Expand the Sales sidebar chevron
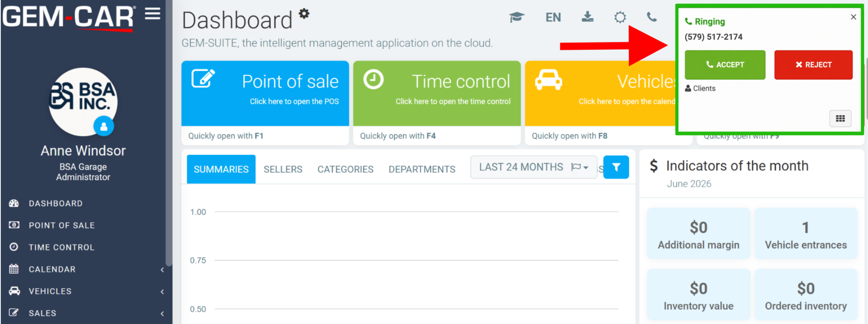This screenshot has width=868, height=324. [x=162, y=314]
